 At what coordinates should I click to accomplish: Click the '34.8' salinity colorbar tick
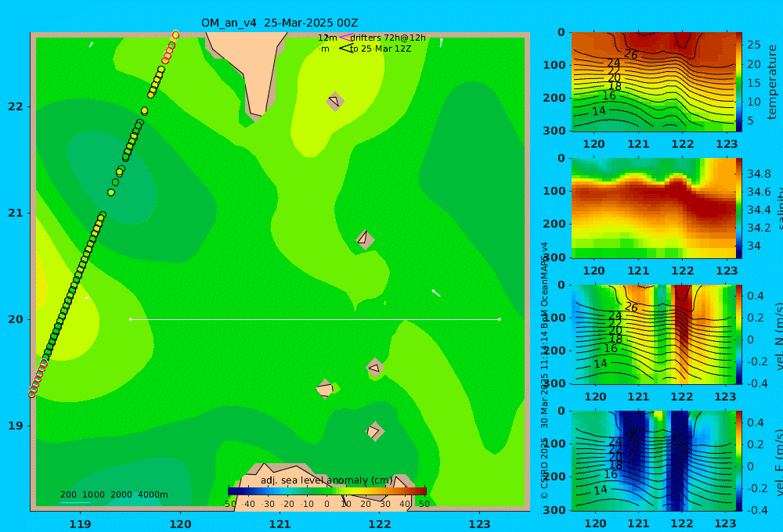(759, 174)
